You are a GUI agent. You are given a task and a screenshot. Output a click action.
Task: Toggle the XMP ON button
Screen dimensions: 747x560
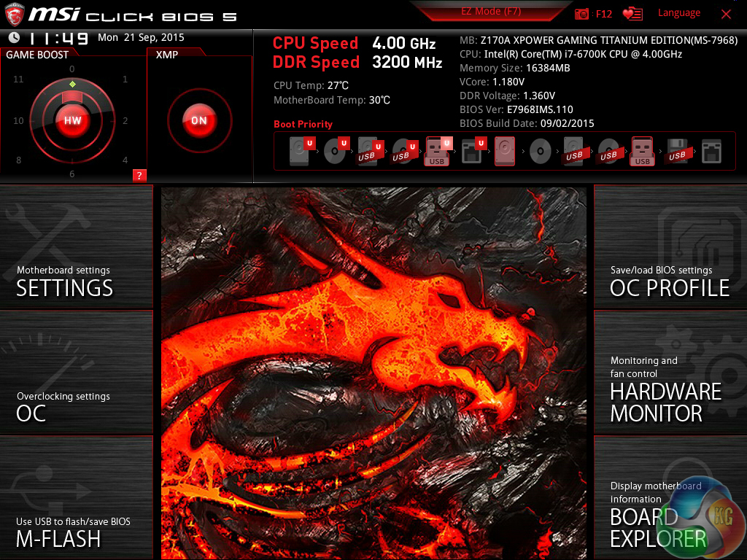[199, 120]
